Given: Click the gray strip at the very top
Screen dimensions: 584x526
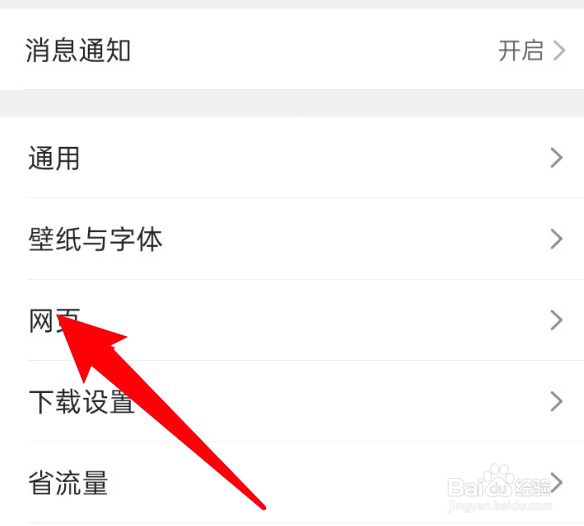Looking at the screenshot, I should click(292, 4).
